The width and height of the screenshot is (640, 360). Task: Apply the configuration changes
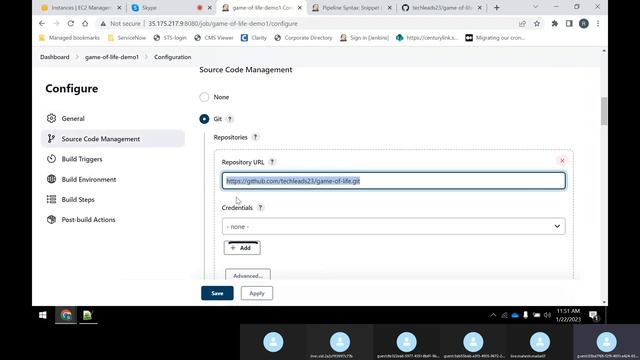click(257, 293)
